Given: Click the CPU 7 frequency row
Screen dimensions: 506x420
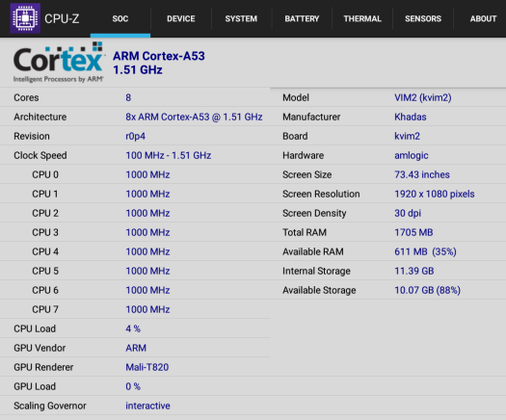Looking at the screenshot, I should (135, 309).
